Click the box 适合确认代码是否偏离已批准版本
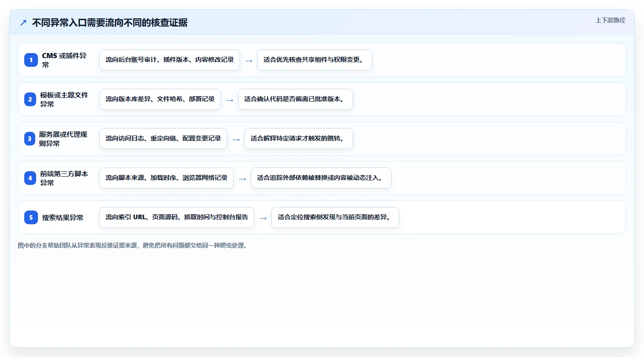Viewport: 644px width, 357px height. point(295,99)
